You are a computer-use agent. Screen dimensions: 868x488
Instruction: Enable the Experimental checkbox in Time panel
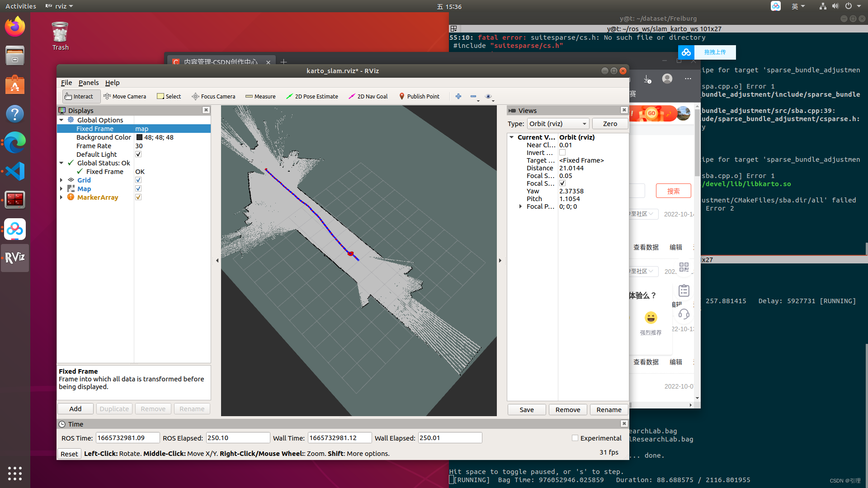(575, 438)
